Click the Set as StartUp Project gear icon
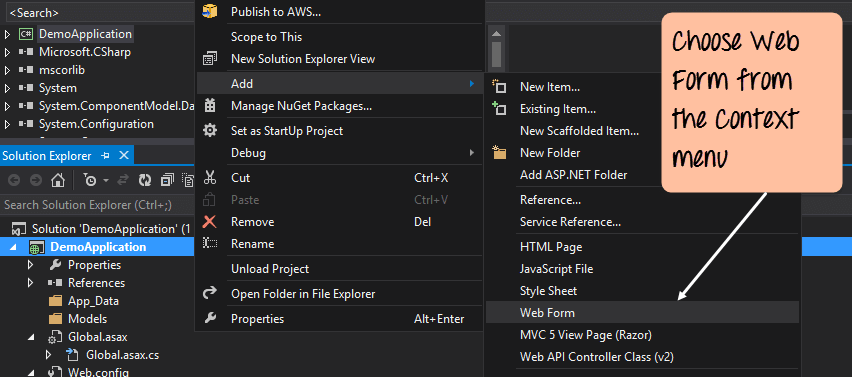 tap(210, 130)
